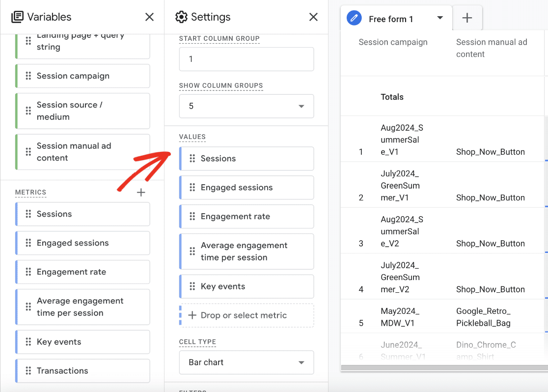This screenshot has width=548, height=392.
Task: Close the Settings panel
Action: pyautogui.click(x=313, y=16)
